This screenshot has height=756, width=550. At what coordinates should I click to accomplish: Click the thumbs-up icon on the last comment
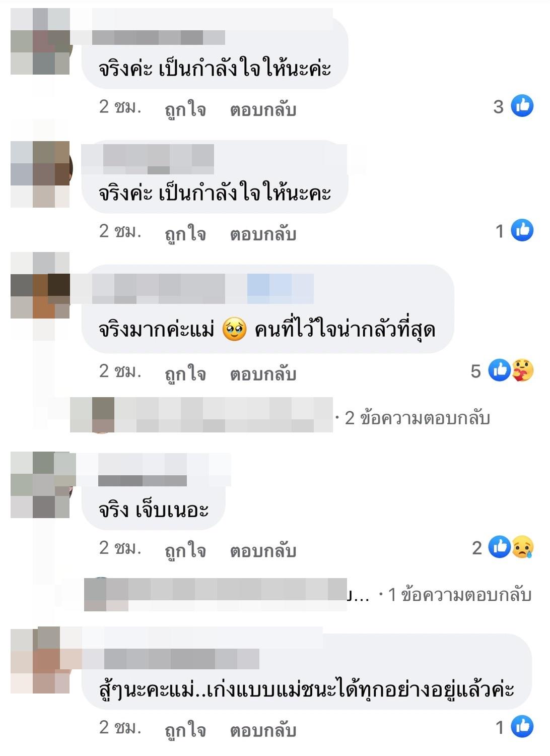pos(522,726)
